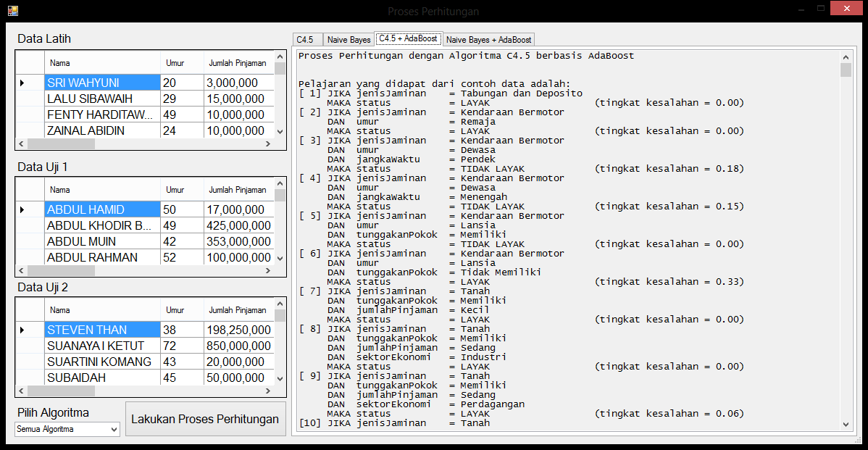
Task: Open the Naive Bayes tab
Action: (x=349, y=40)
